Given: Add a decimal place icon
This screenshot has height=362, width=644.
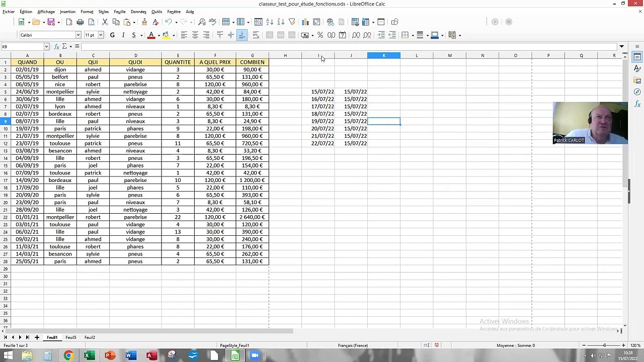Looking at the screenshot, I should 356,35.
